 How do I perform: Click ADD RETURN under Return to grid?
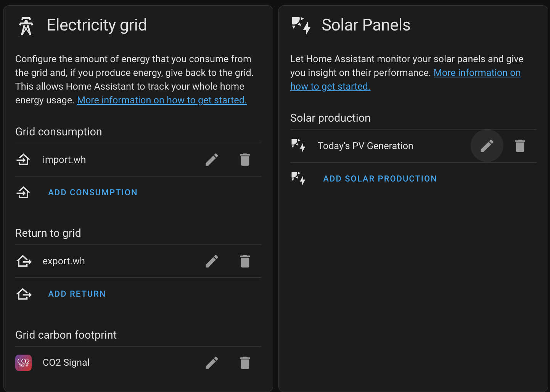point(77,294)
